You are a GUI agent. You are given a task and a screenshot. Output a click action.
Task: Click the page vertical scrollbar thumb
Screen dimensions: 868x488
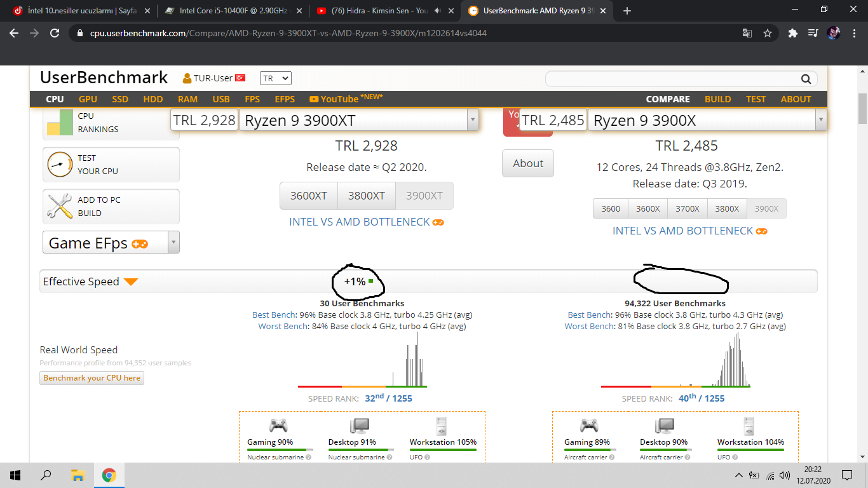click(862, 109)
